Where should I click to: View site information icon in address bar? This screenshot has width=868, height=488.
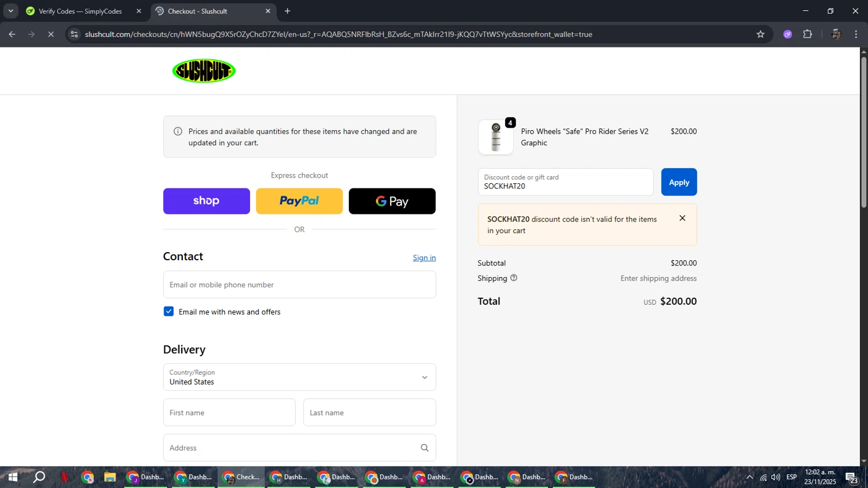73,34
